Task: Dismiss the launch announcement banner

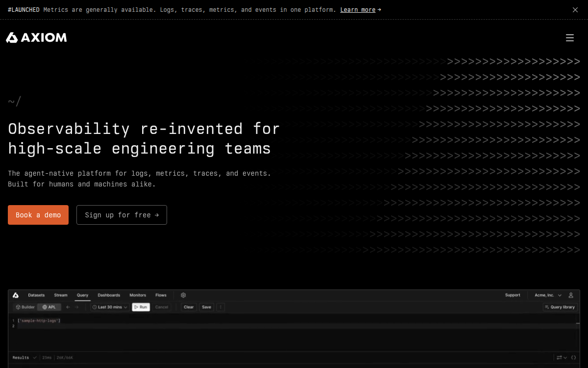Action: (x=575, y=10)
